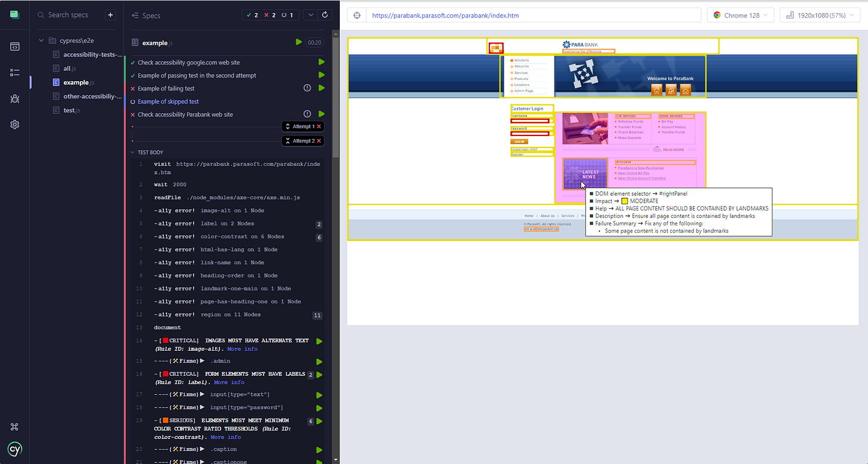Click the rerun all tests reload icon
This screenshot has width=868, height=464.
pyautogui.click(x=325, y=15)
